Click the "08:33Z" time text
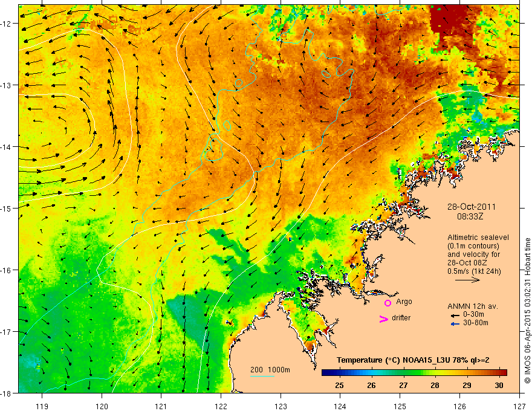This screenshot has width=532, height=411. (x=470, y=216)
